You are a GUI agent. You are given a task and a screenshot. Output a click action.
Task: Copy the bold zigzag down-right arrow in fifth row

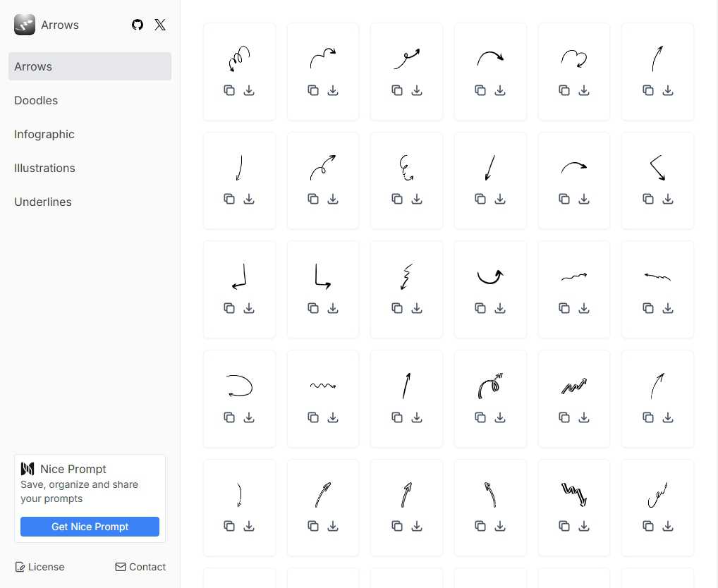tap(564, 526)
